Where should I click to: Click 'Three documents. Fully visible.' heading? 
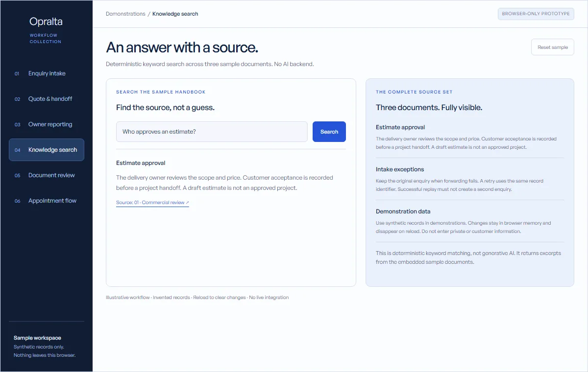[429, 108]
